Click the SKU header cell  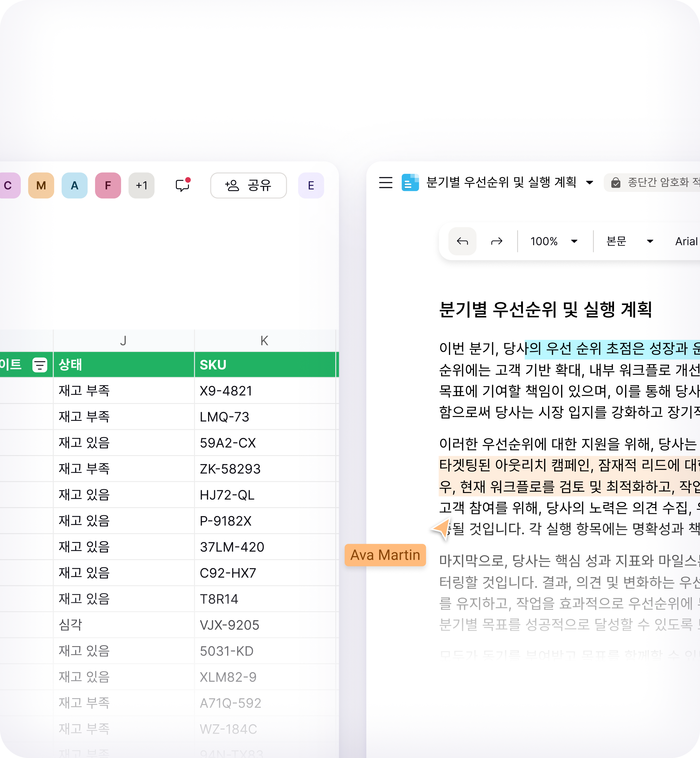265,365
